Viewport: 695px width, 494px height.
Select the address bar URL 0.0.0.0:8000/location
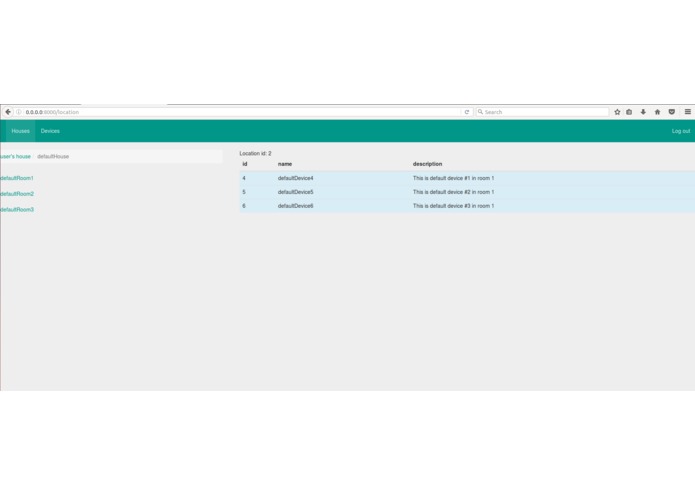[x=52, y=112]
